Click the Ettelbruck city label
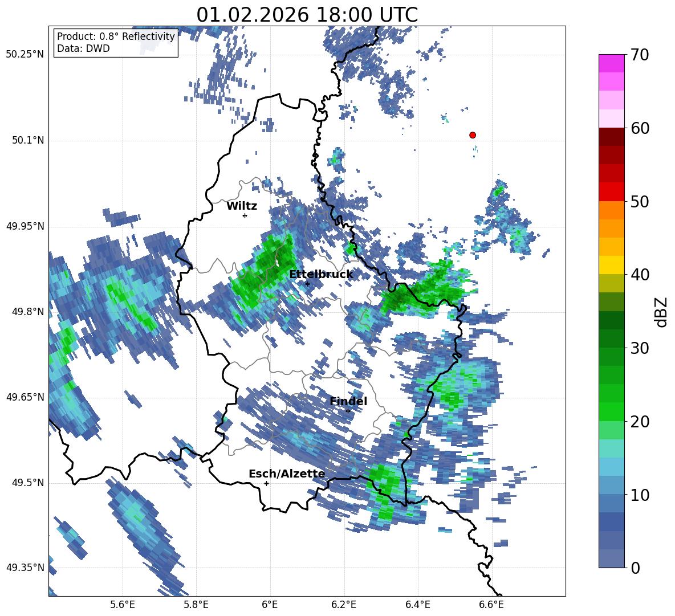The height and width of the screenshot is (616, 675). click(321, 275)
